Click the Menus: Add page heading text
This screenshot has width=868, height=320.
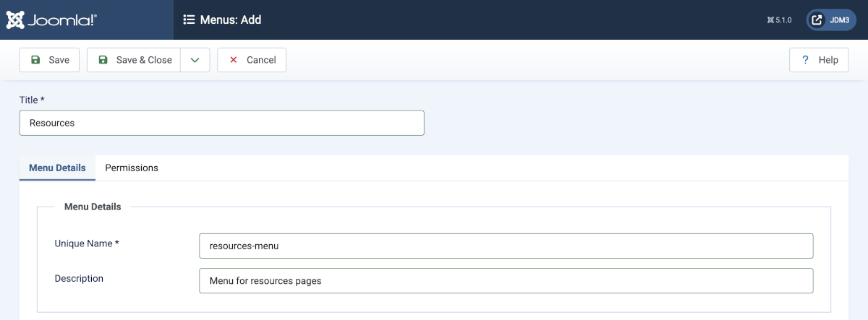(231, 20)
